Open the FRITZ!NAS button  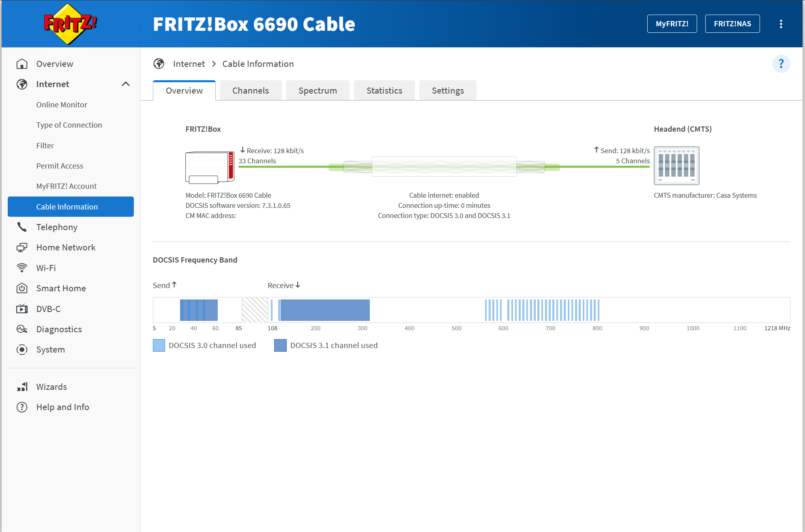click(x=732, y=24)
